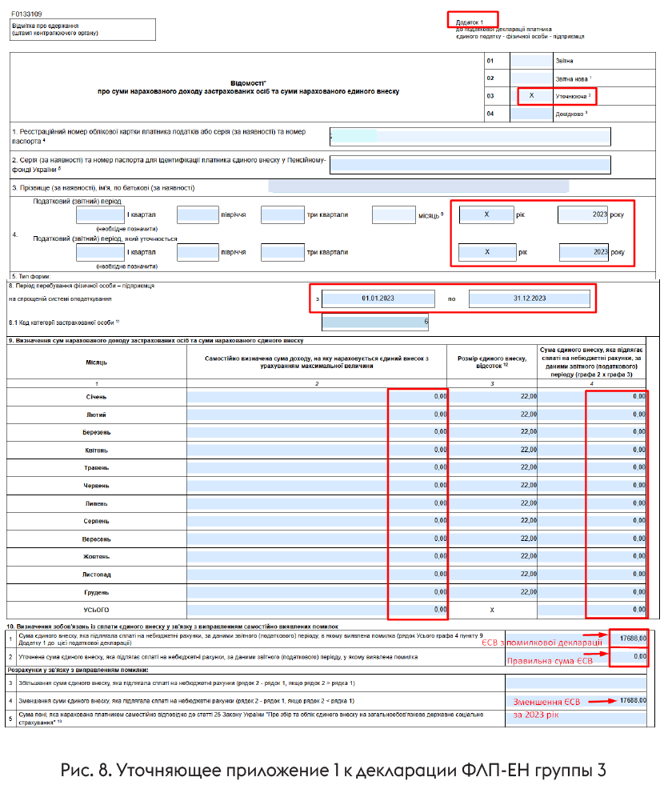Viewport: 672px width, 797px height.
Task: Mark the 'півріччя' box of the reporting period
Action: pyautogui.click(x=198, y=214)
